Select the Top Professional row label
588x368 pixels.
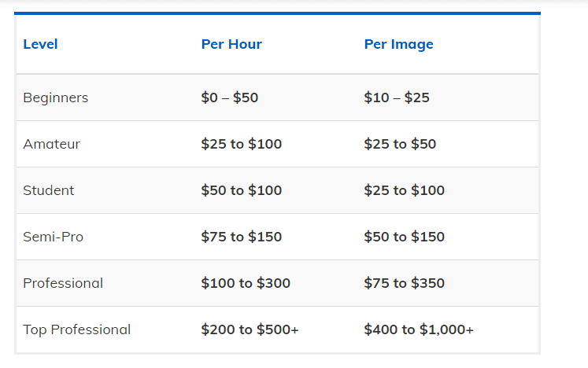(x=76, y=329)
